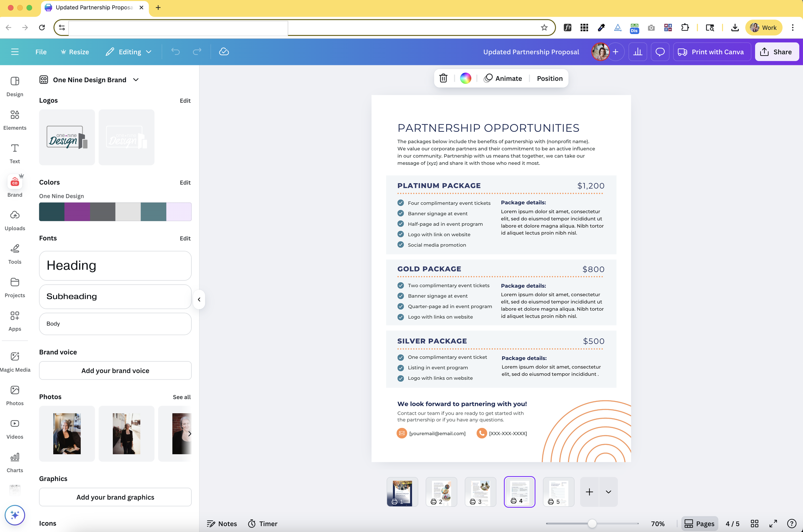Open the Position tab
This screenshot has width=803, height=532.
coord(549,78)
